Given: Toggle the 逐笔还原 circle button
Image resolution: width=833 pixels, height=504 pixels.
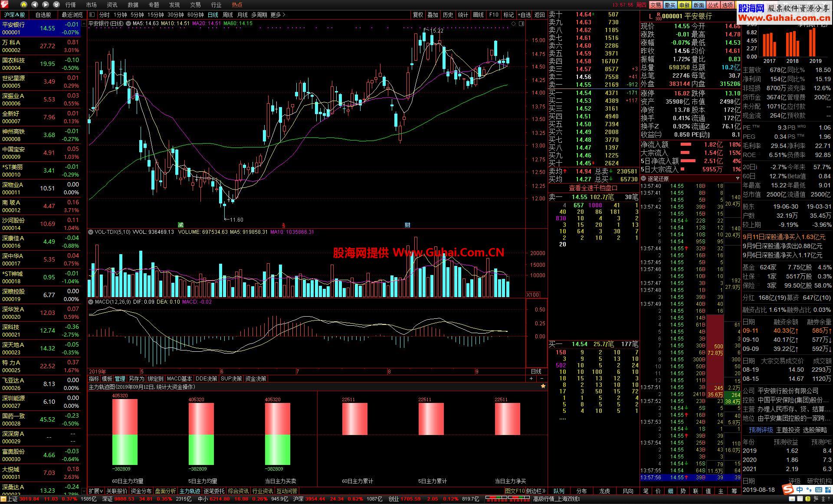Looking at the screenshot, I should point(643,179).
